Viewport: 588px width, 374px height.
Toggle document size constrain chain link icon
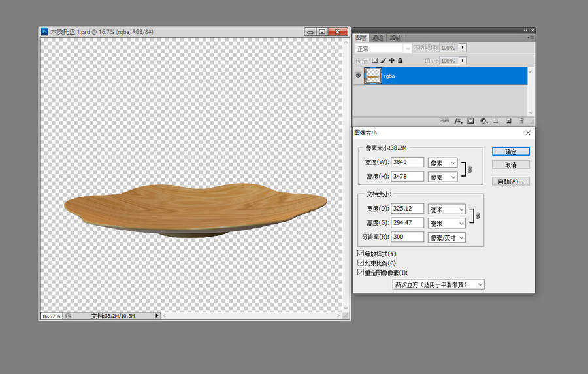478,216
